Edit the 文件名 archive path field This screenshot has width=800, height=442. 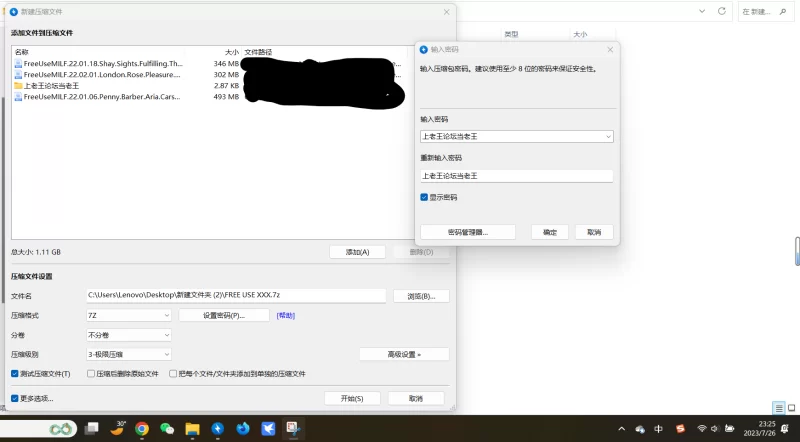click(236, 295)
